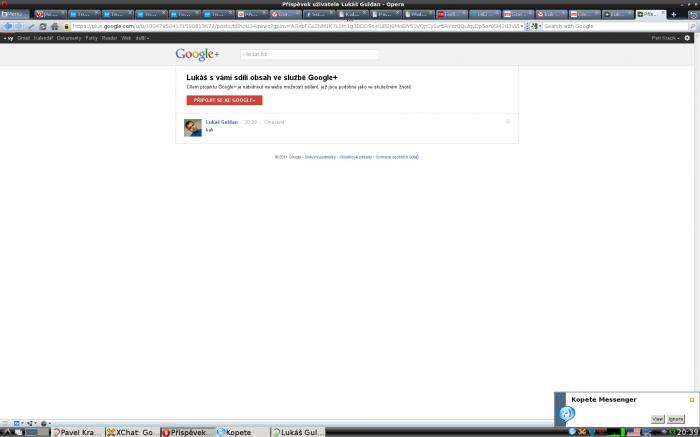Open the closed tabs trash icon
This screenshot has height=437, width=700.
693,14
